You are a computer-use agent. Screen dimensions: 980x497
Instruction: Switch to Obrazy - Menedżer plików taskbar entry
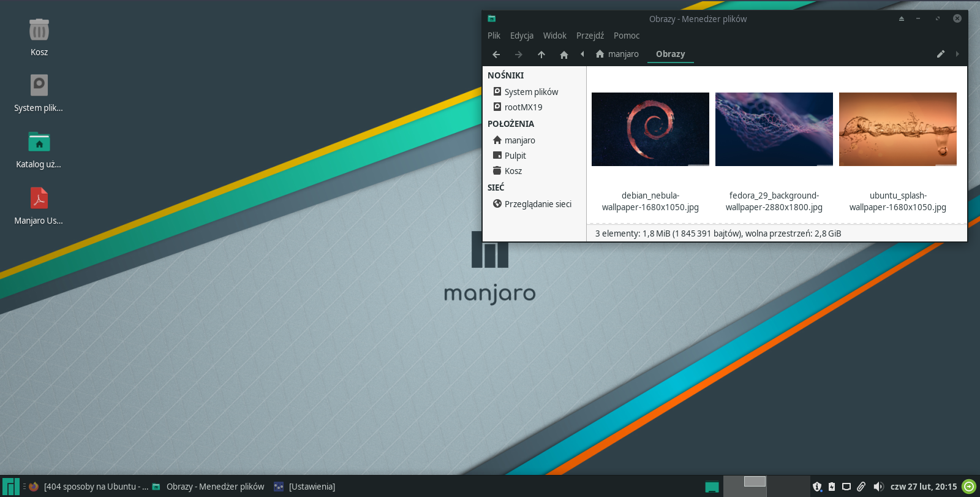(208, 487)
